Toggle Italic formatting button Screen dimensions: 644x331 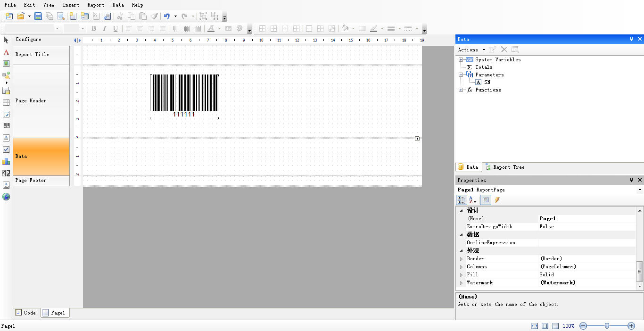[x=105, y=28]
